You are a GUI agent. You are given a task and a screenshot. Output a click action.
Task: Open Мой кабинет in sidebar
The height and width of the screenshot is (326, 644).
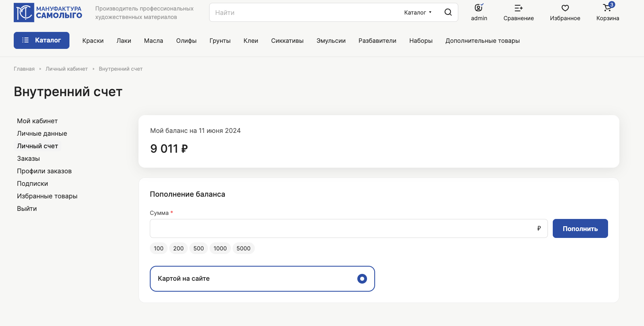tap(37, 121)
